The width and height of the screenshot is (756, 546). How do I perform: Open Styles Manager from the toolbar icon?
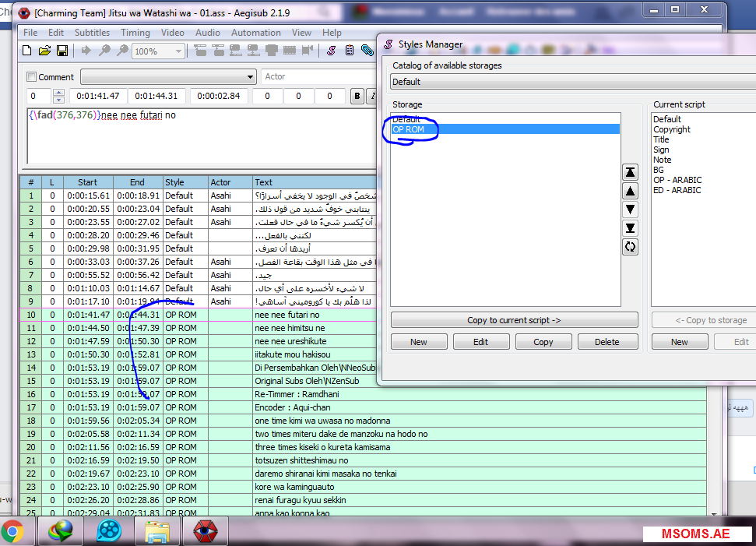(x=331, y=51)
